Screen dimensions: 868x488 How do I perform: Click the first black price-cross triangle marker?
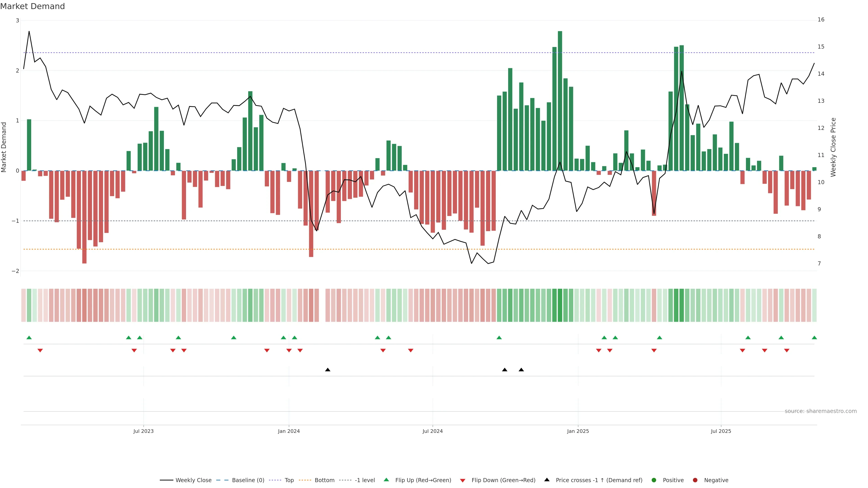click(x=328, y=370)
